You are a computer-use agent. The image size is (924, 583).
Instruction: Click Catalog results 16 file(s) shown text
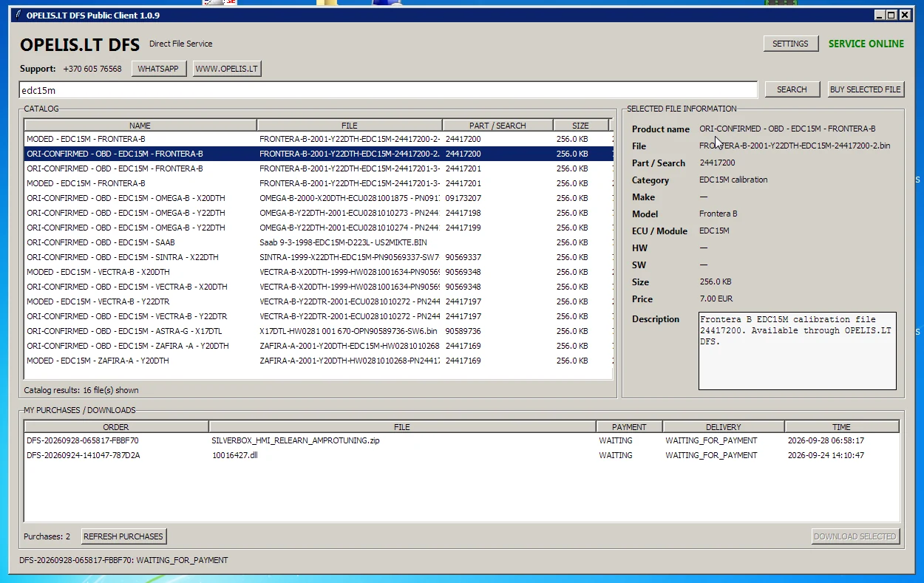pos(81,390)
